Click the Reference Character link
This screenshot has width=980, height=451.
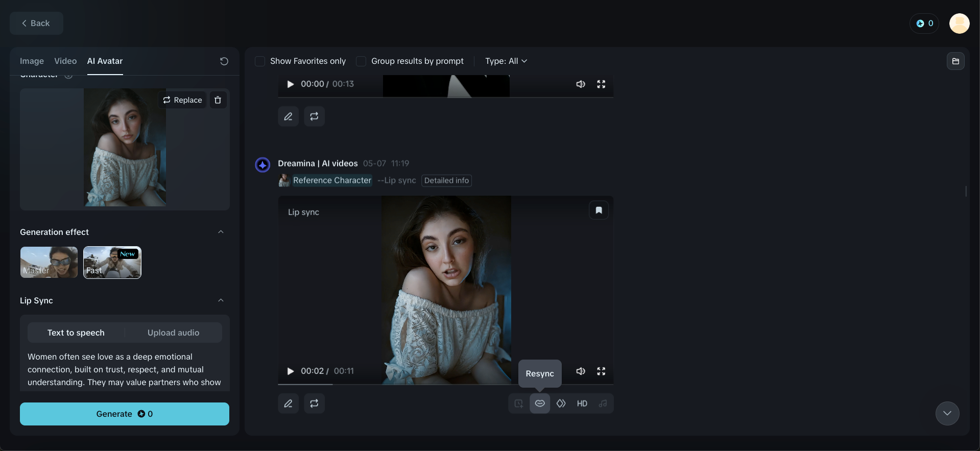point(332,180)
